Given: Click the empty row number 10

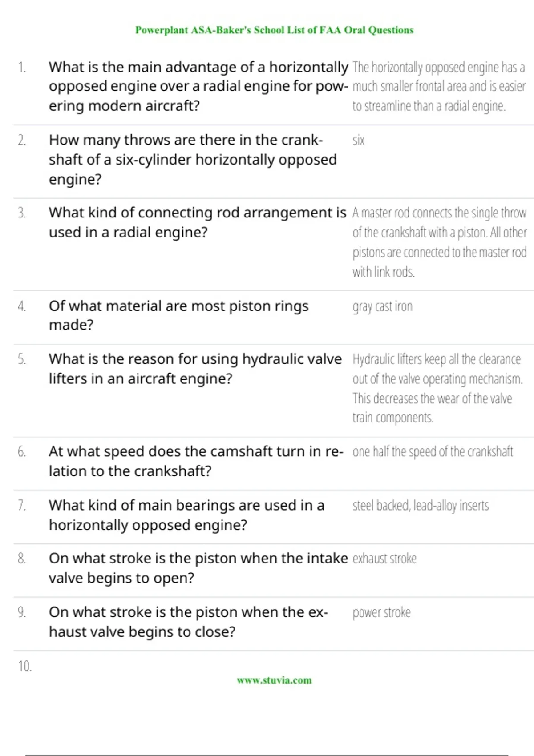Looking at the screenshot, I should (25, 666).
